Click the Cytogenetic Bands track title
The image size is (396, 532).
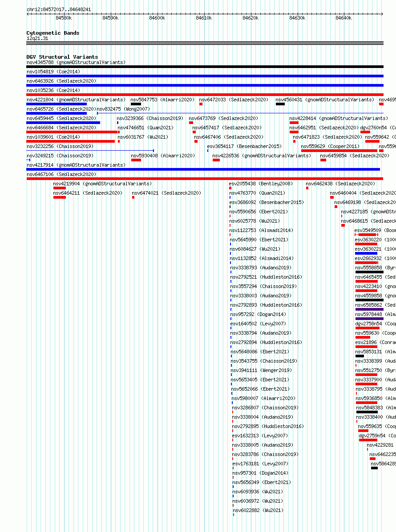[53, 33]
